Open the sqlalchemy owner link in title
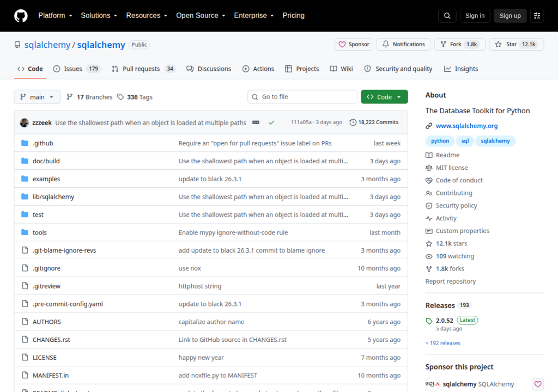The height and width of the screenshot is (392, 558). click(x=47, y=45)
